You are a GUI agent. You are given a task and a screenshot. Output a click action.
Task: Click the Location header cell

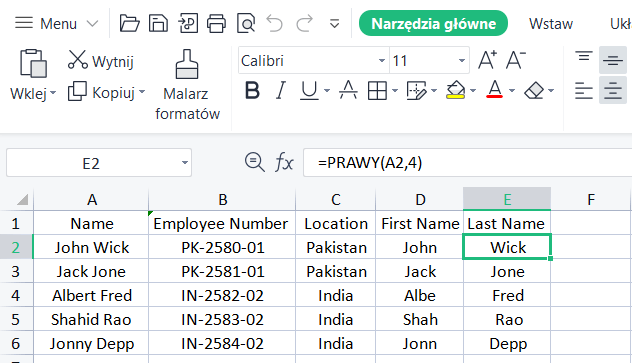[336, 223]
